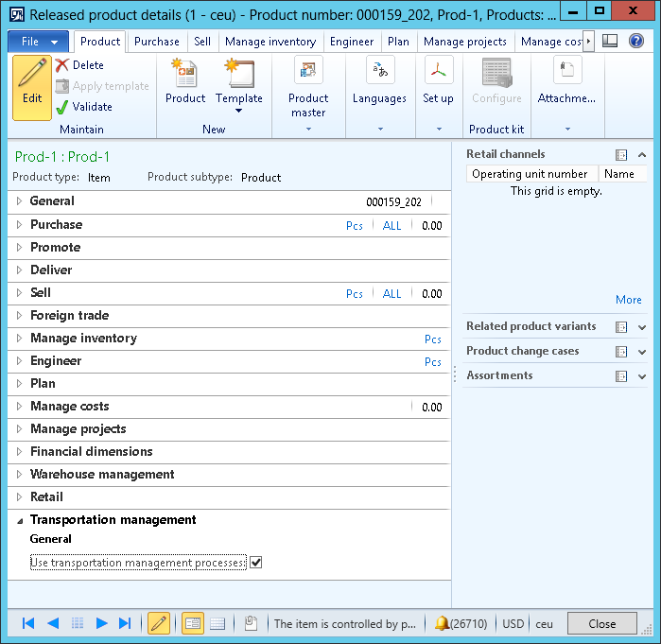This screenshot has height=644, width=661.
Task: Switch to the Purchase ribbon tab
Action: pos(157,42)
